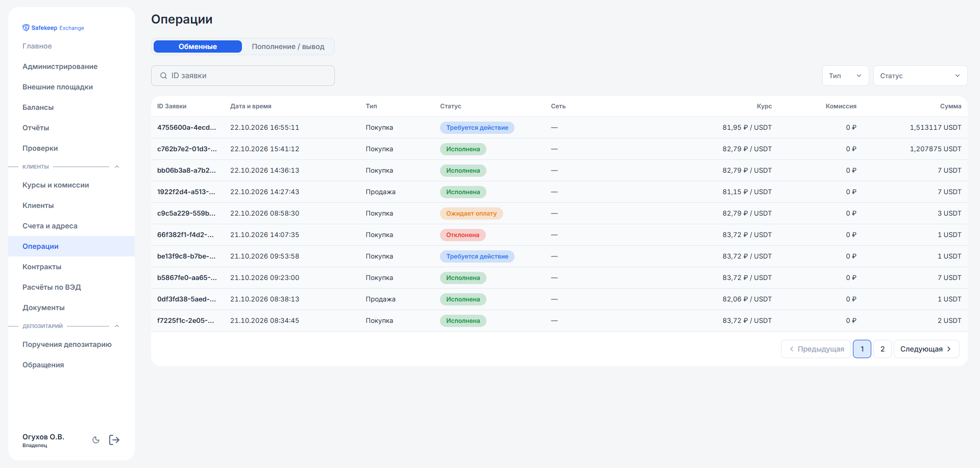Switch to the Пополнение / вывод tab

pyautogui.click(x=288, y=46)
